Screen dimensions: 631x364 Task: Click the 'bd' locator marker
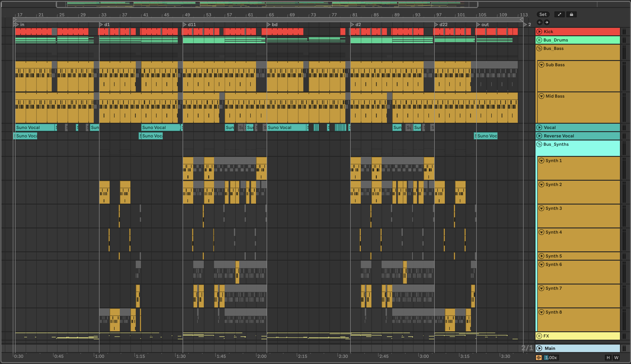click(x=269, y=25)
